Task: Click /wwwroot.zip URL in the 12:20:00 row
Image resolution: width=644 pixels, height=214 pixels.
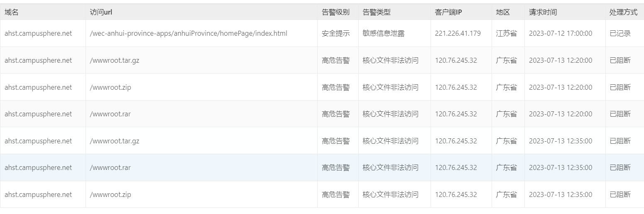Action: [110, 87]
